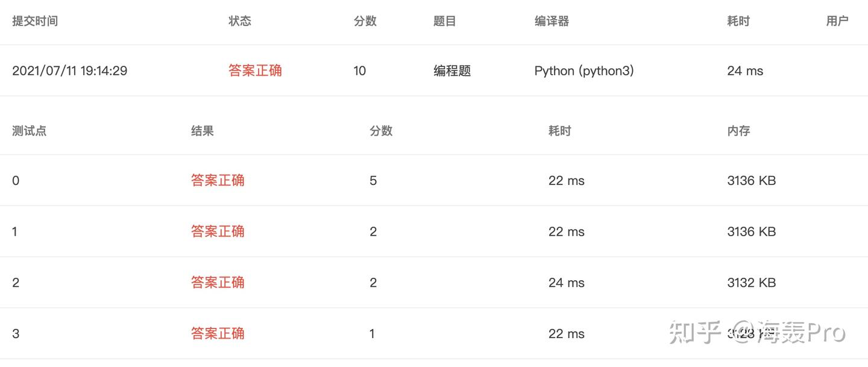This screenshot has height=367, width=868.
Task: Click the submission timestamp 2021/07/11 19:14:29
Action: point(69,71)
